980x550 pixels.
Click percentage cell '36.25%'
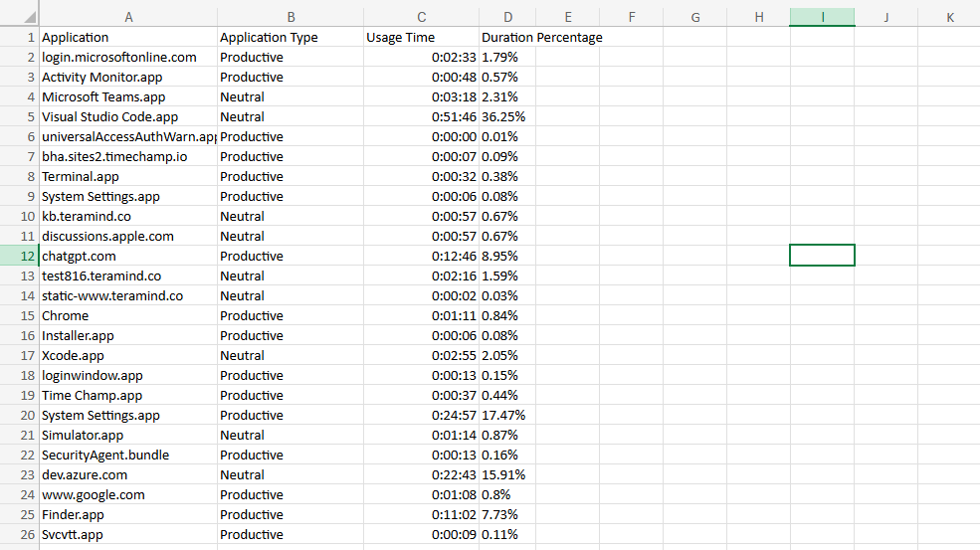(507, 116)
